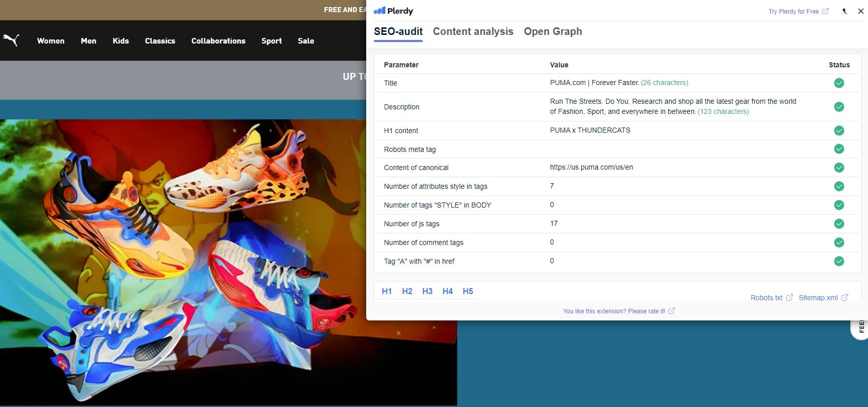The height and width of the screenshot is (407, 868).
Task: Click status check for tags STYLE in BODY
Action: pyautogui.click(x=839, y=205)
